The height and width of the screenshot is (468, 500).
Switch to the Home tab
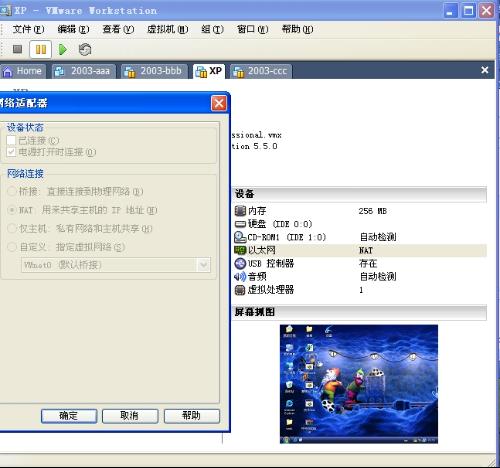click(22, 71)
